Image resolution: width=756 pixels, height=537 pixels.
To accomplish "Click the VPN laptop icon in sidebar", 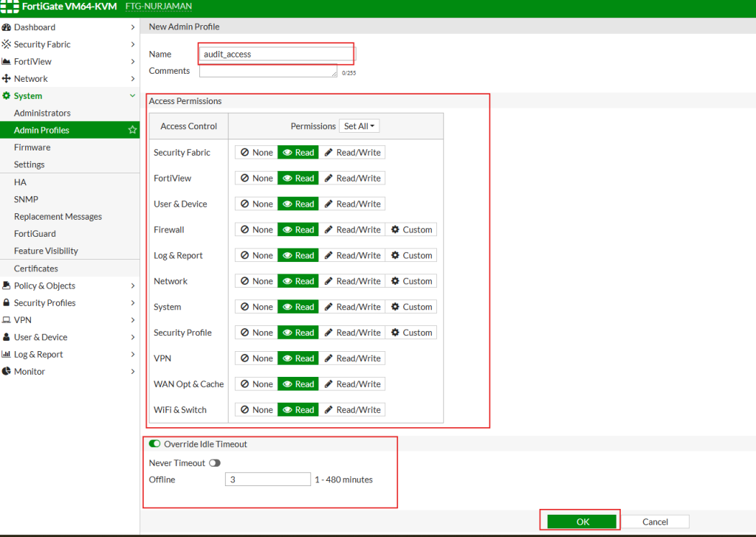I will click(7, 320).
